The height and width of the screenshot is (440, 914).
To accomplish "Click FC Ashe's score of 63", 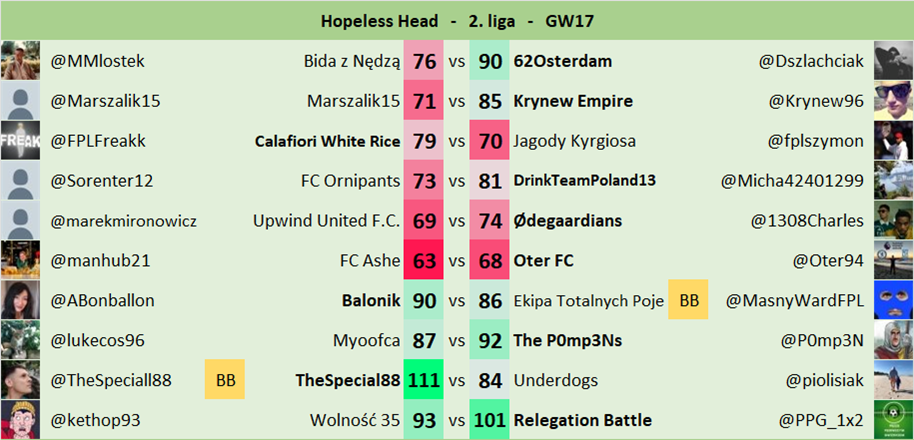I will tap(424, 261).
